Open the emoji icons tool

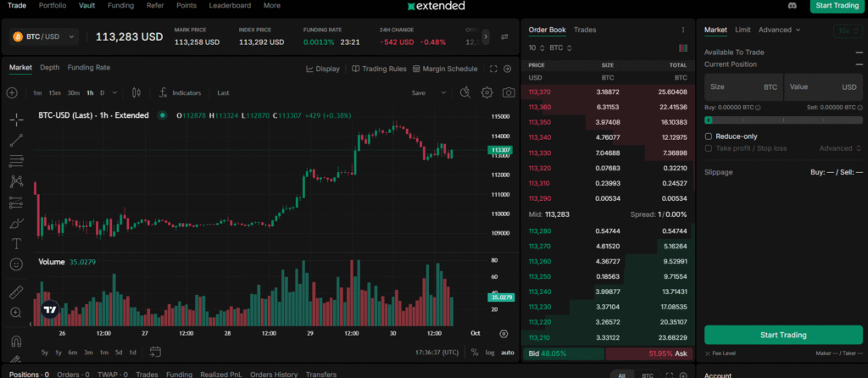tap(17, 264)
